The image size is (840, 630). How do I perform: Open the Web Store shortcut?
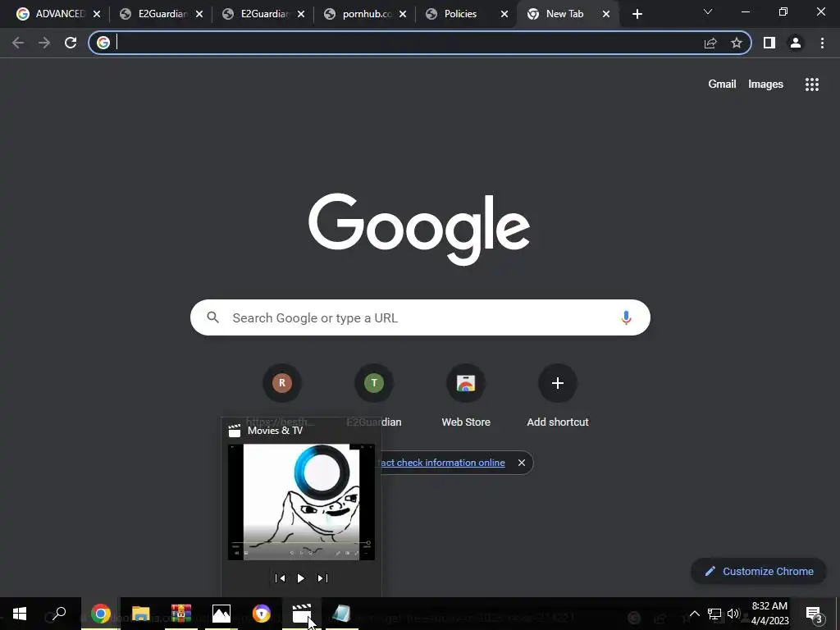466,395
